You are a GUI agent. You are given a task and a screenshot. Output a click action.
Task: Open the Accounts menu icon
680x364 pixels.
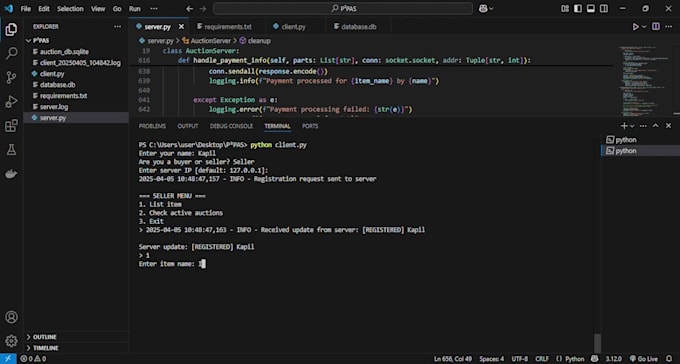click(x=11, y=317)
